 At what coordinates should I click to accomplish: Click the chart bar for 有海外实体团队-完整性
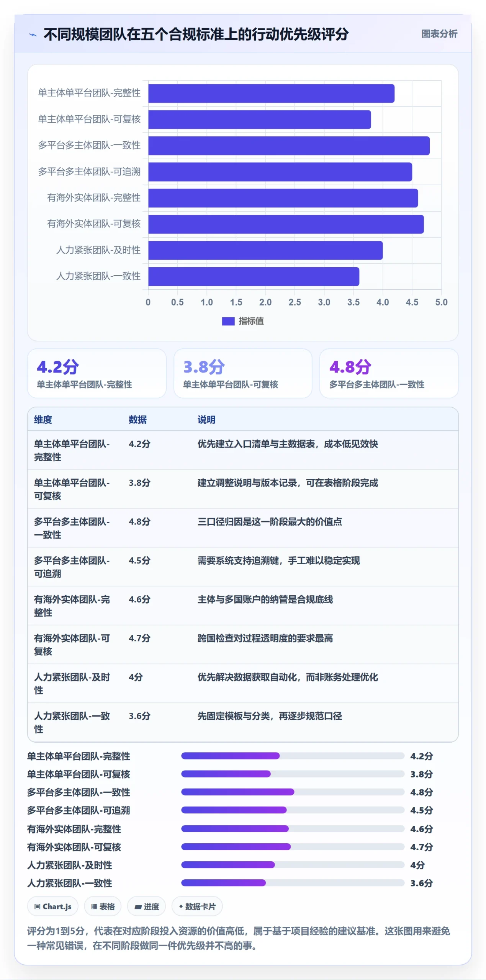click(283, 198)
